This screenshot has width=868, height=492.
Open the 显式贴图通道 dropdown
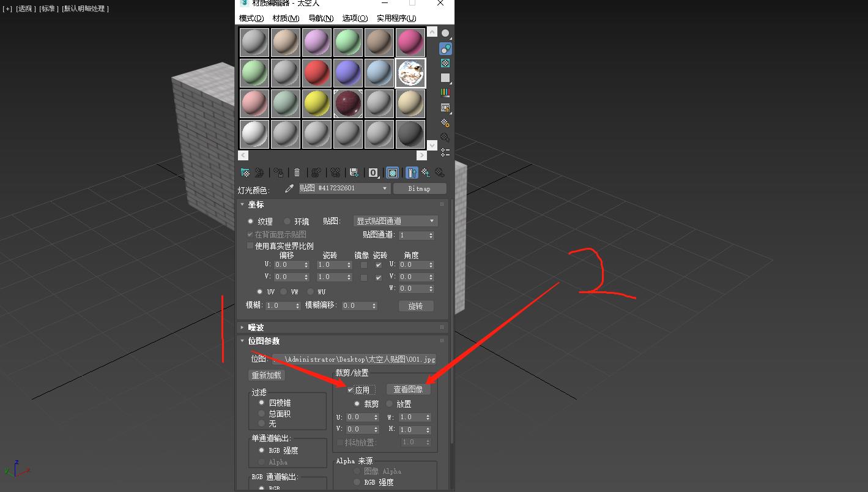click(395, 220)
